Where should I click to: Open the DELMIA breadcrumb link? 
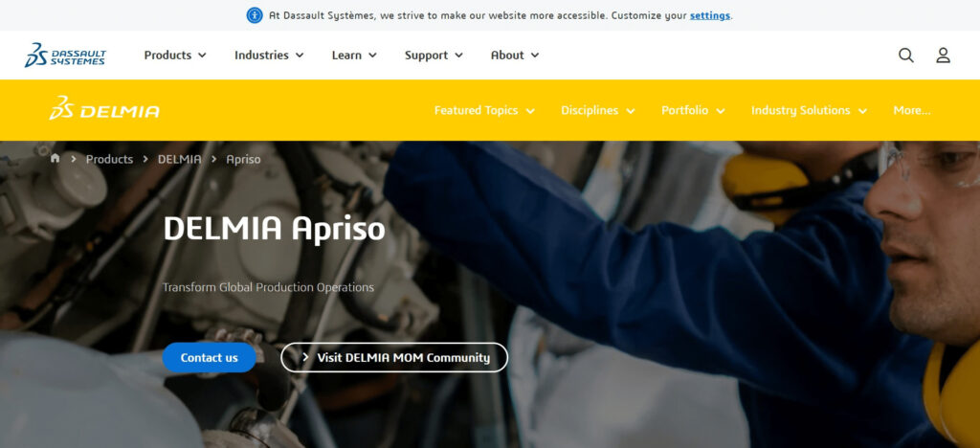[x=179, y=159]
